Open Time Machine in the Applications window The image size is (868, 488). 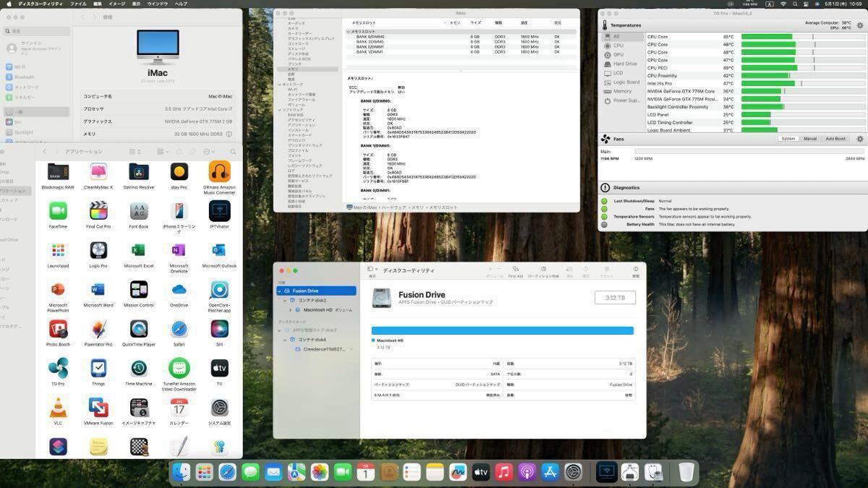point(139,369)
